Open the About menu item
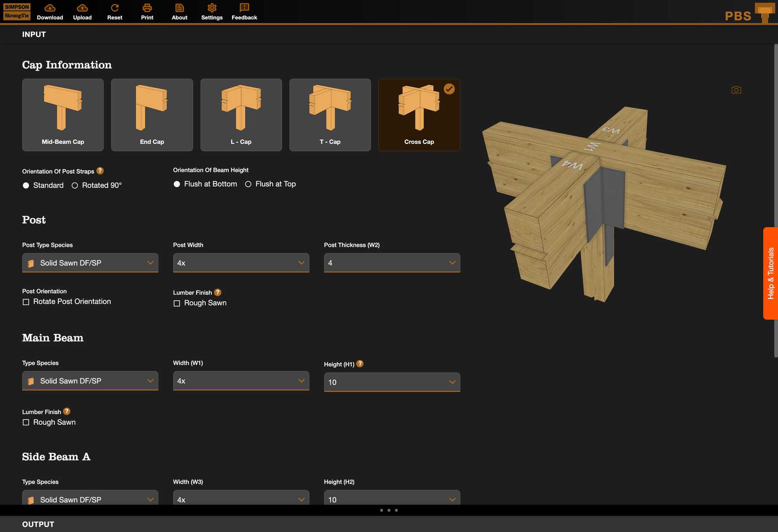This screenshot has width=778, height=532. click(179, 12)
